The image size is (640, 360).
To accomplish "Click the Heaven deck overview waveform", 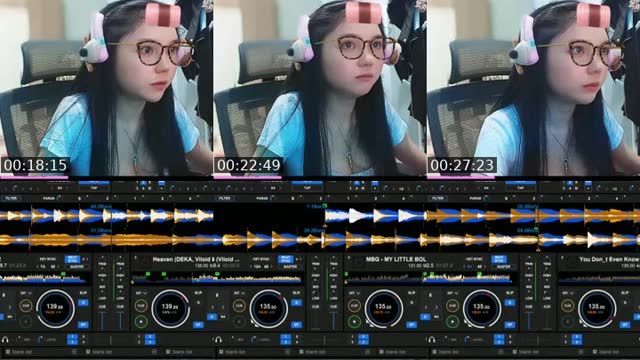I will point(217,278).
